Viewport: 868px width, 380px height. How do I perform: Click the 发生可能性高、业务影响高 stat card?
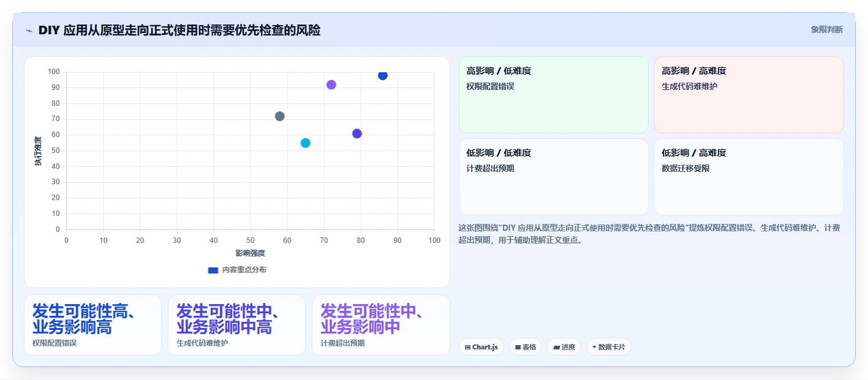point(92,325)
